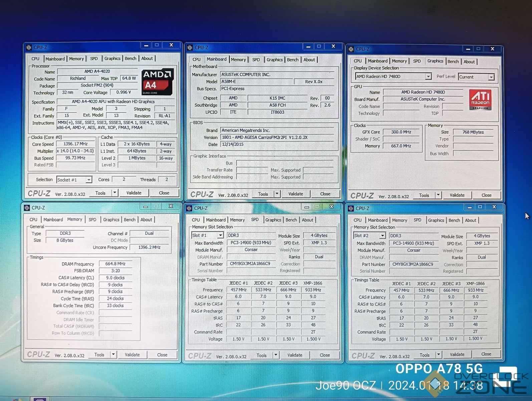This screenshot has width=532, height=401.
Task: Click the GFX Core clock value '300.0 MHz'
Action: pyautogui.click(x=401, y=132)
